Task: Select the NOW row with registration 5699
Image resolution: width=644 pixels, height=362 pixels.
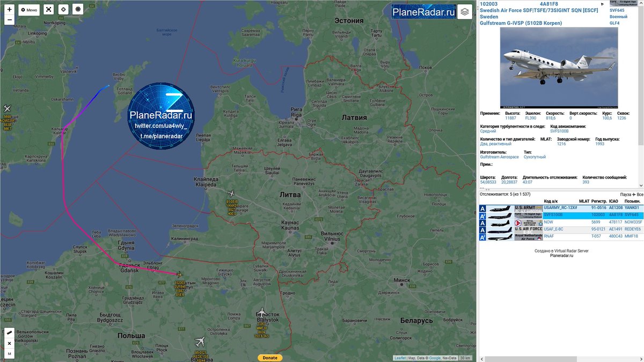Action: tap(561, 222)
